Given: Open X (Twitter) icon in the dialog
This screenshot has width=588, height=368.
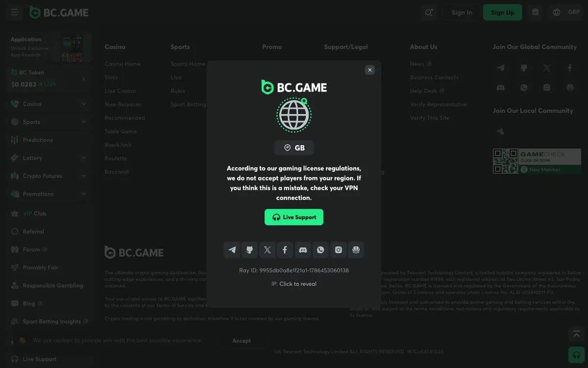Looking at the screenshot, I should pos(267,250).
